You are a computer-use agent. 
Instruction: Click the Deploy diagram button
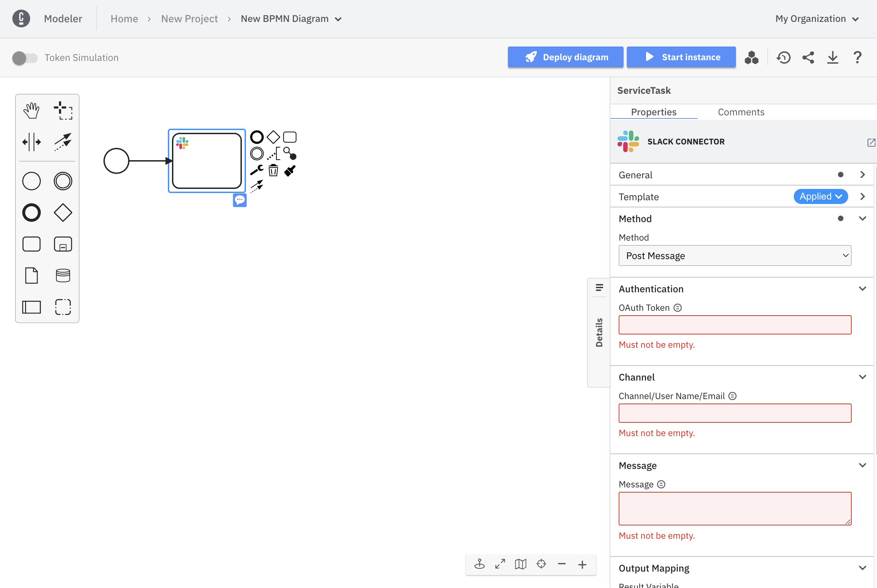click(565, 57)
